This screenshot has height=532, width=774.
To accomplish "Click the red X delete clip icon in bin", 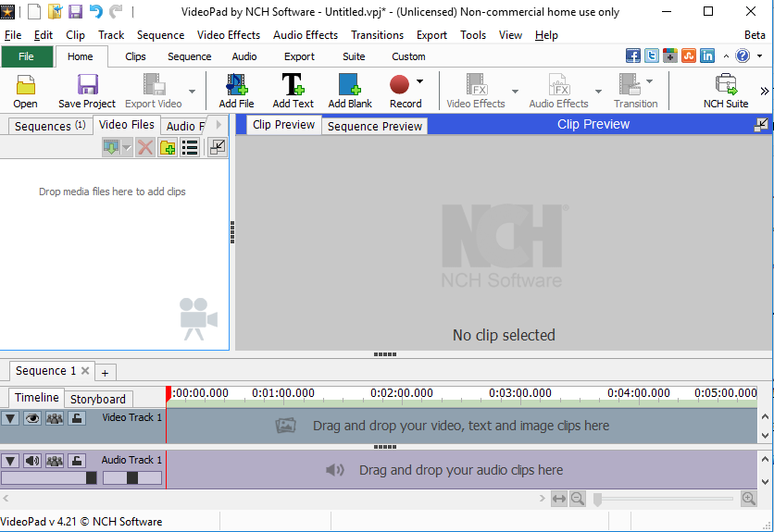I will [145, 147].
